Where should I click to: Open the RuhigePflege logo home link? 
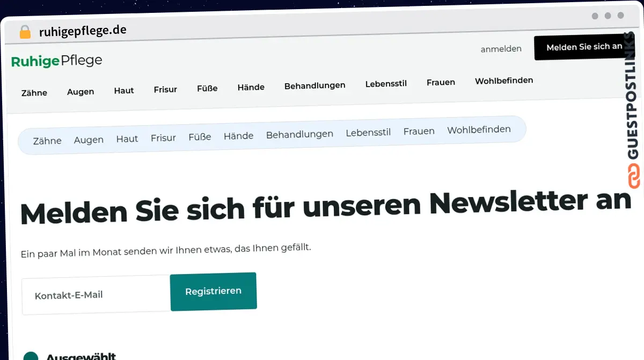pos(56,61)
